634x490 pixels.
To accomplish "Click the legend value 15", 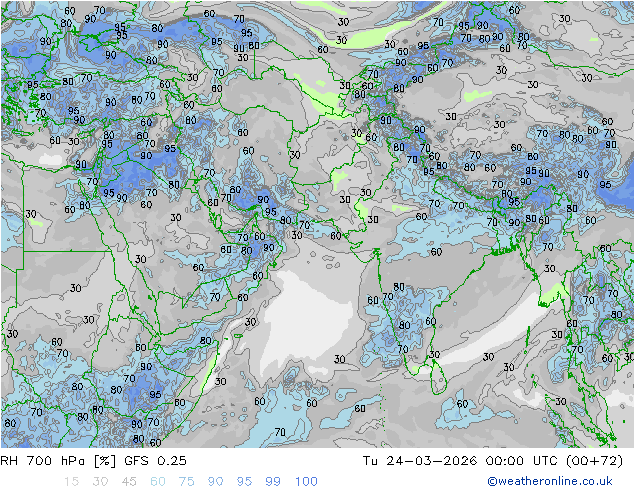I will tap(71, 482).
